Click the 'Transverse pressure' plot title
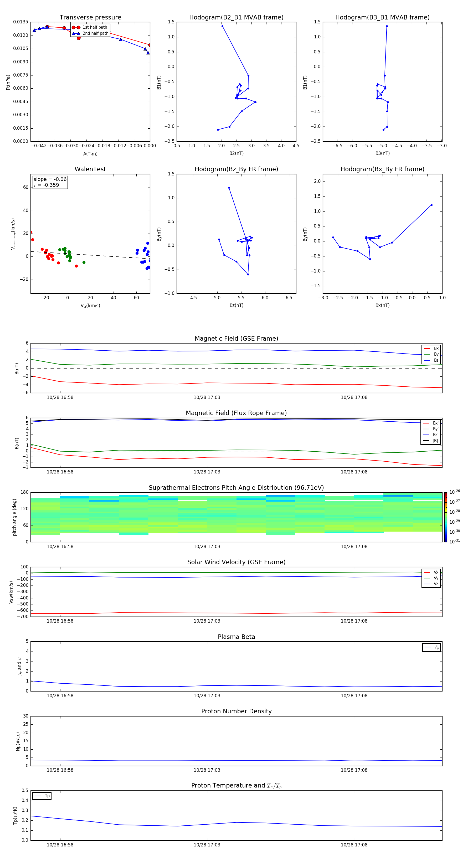 click(x=90, y=18)
